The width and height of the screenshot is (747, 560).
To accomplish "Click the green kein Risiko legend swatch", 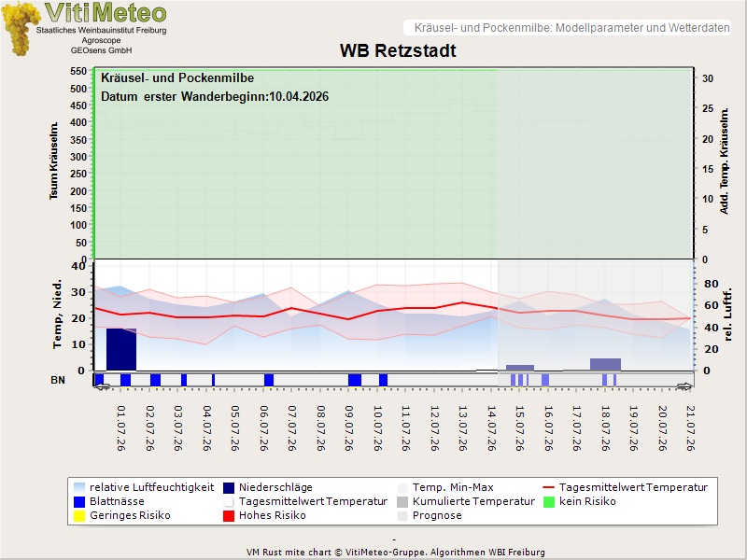I will 549,501.
